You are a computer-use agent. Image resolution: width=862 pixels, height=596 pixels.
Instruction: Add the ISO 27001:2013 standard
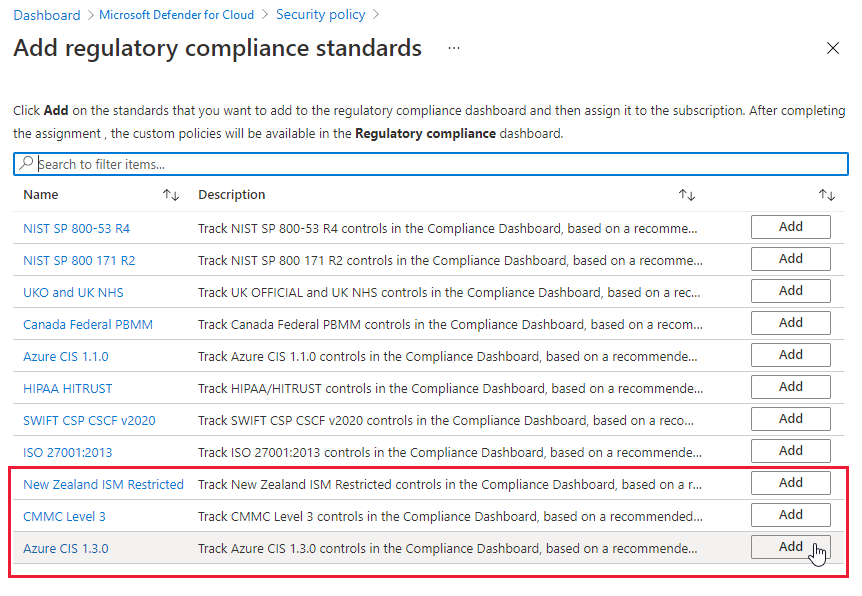(x=791, y=451)
